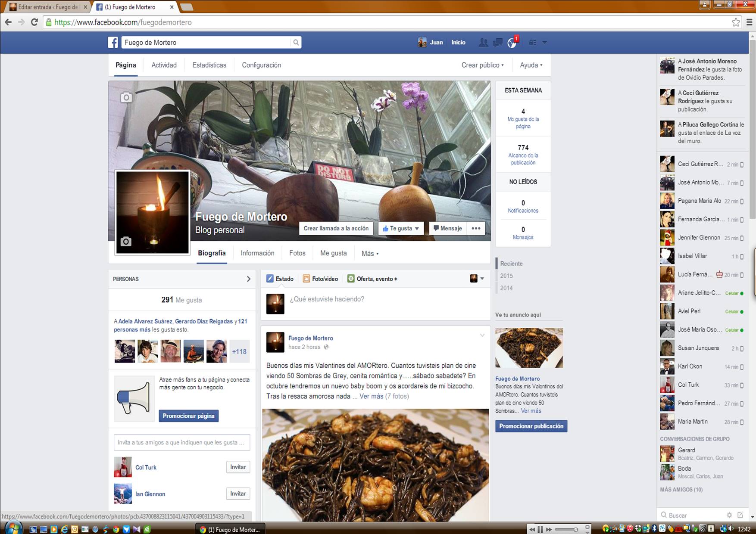Click the Facebook logo icon

(x=113, y=43)
